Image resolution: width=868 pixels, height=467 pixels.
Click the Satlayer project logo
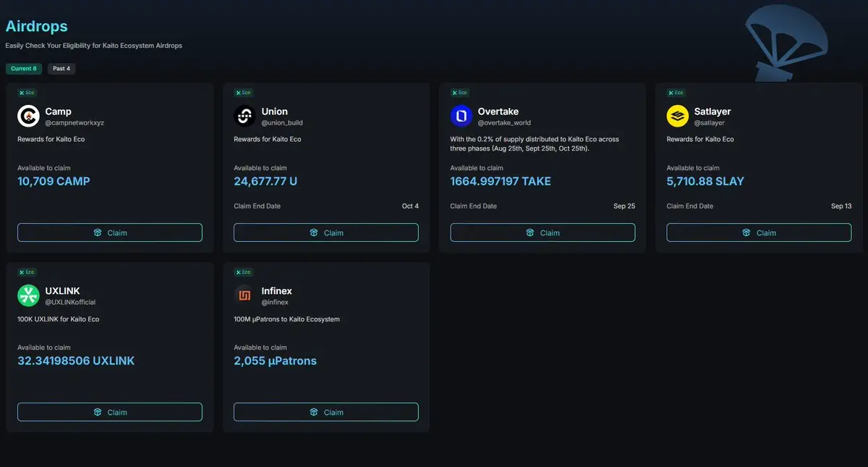678,116
